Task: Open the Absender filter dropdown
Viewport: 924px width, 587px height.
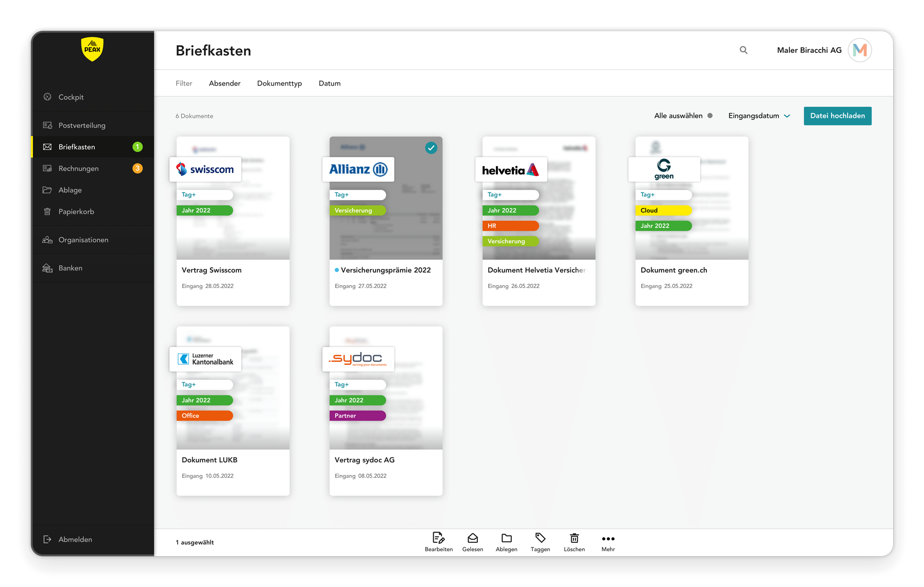Action: (x=224, y=84)
